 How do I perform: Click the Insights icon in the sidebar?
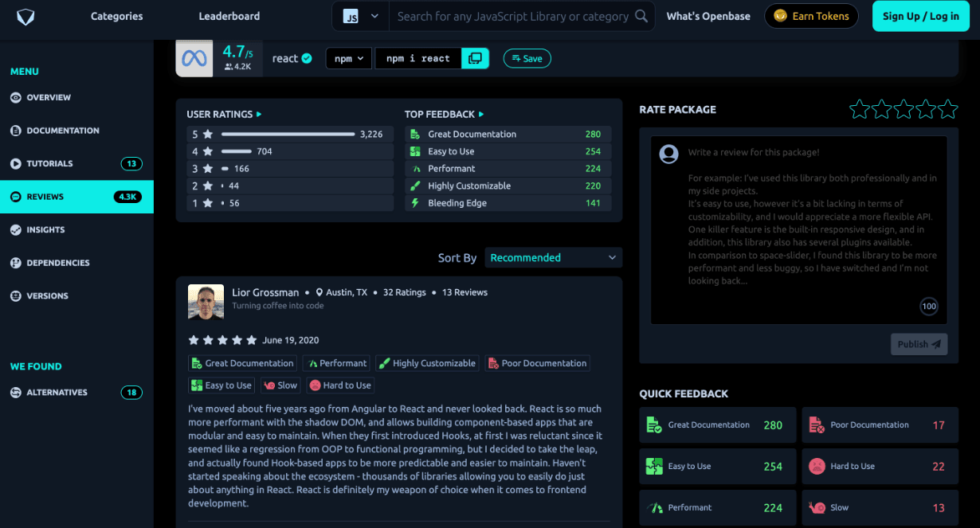[16, 229]
